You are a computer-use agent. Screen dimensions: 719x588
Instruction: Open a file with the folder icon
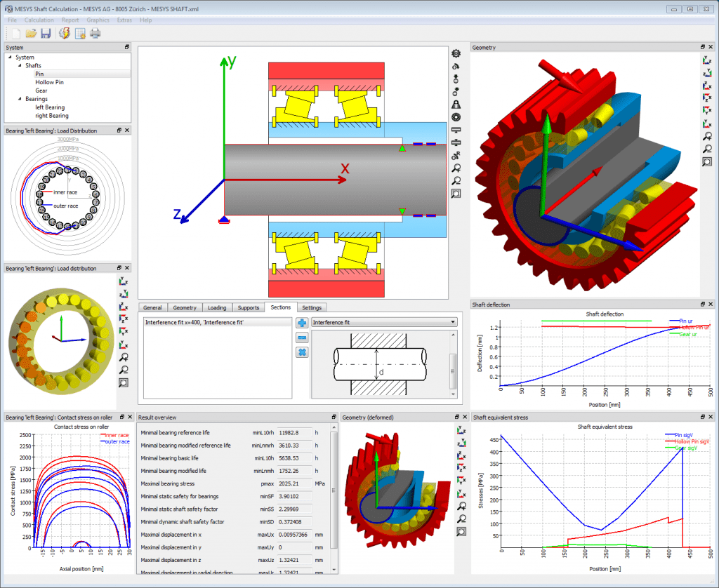point(31,33)
